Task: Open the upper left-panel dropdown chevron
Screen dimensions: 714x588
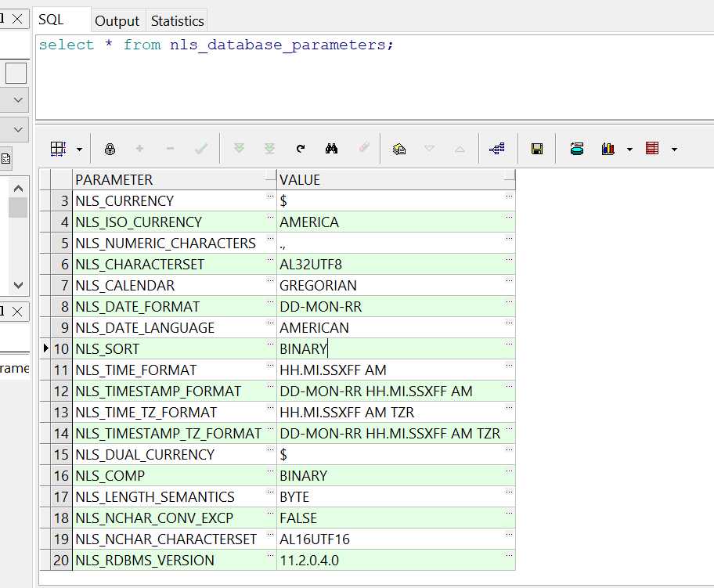Action: 18,99
